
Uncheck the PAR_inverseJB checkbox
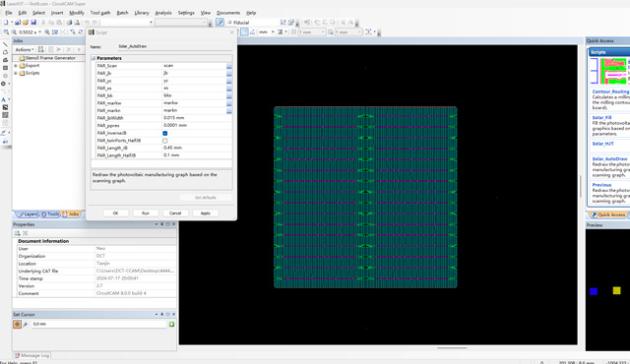(x=164, y=133)
